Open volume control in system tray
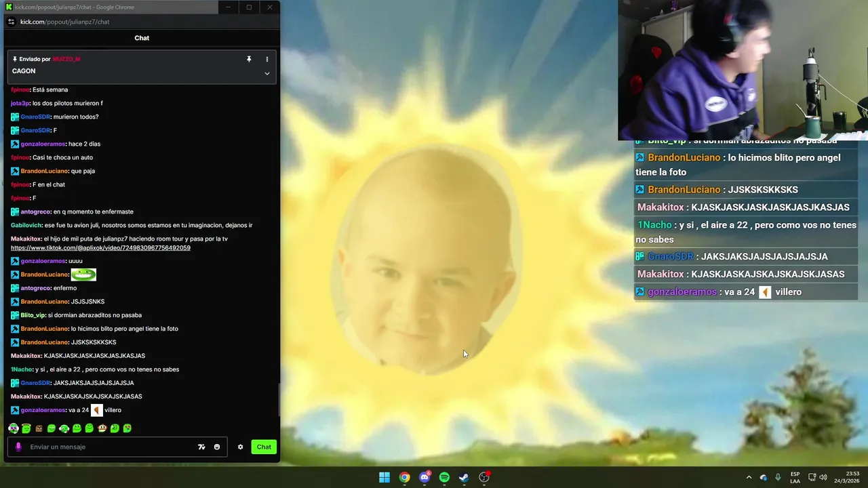This screenshot has height=488, width=868. click(823, 477)
